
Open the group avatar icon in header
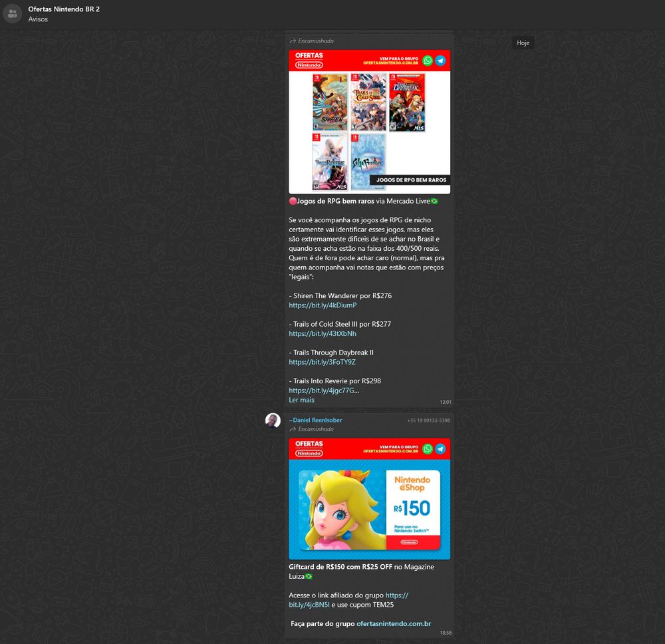pyautogui.click(x=12, y=14)
